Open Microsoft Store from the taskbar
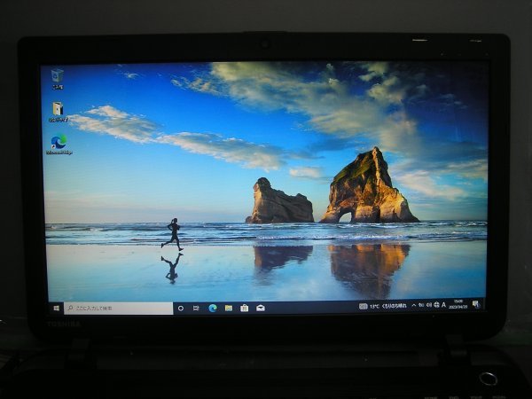Image resolution: width=532 pixels, height=399 pixels. click(x=245, y=308)
